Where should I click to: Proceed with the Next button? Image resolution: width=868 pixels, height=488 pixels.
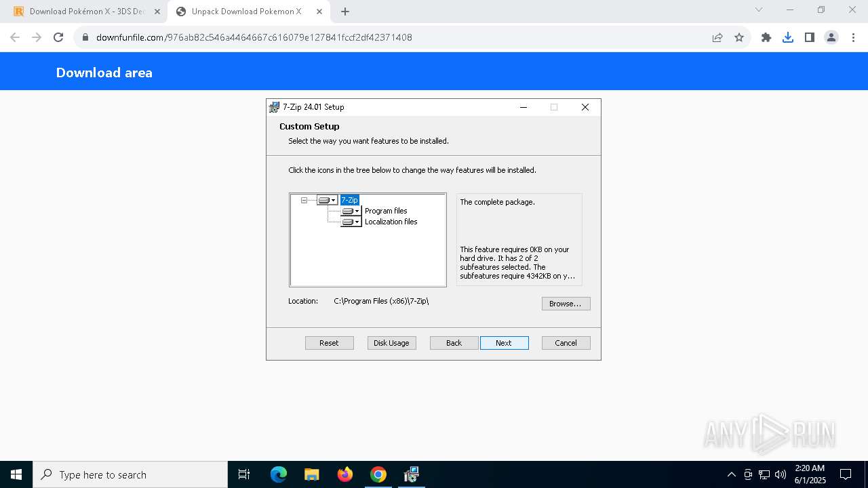coord(504,343)
